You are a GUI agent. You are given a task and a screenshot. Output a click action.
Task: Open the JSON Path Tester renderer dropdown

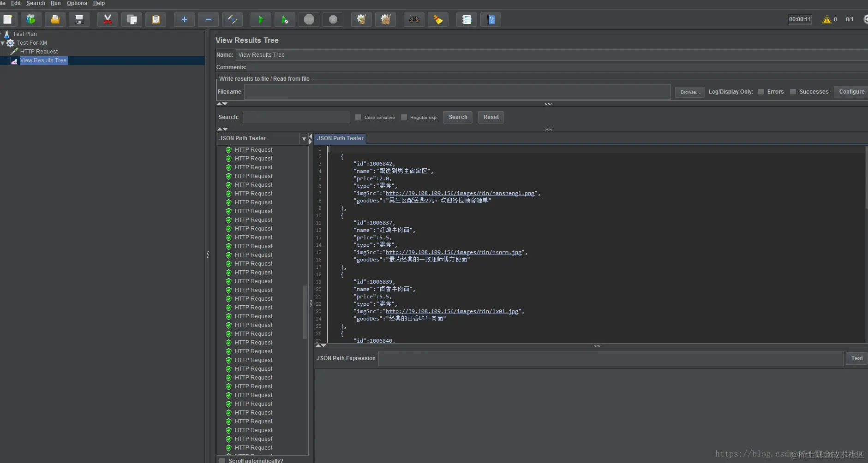click(x=304, y=139)
